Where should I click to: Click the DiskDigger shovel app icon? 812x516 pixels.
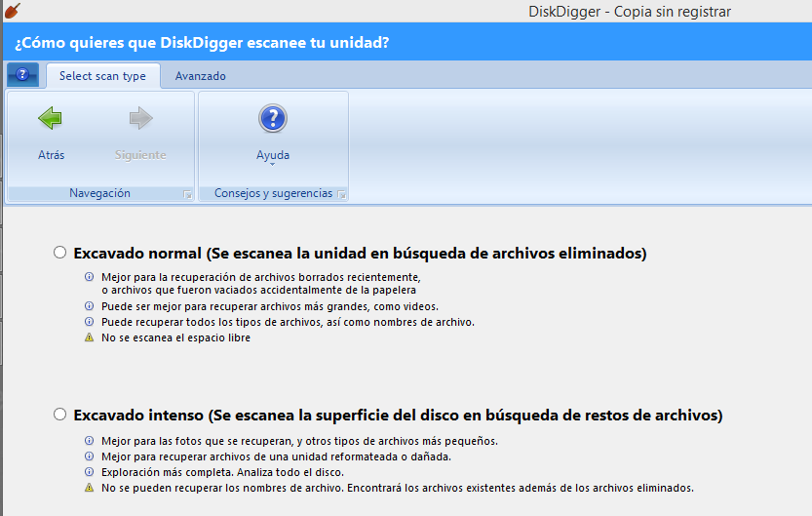click(13, 10)
